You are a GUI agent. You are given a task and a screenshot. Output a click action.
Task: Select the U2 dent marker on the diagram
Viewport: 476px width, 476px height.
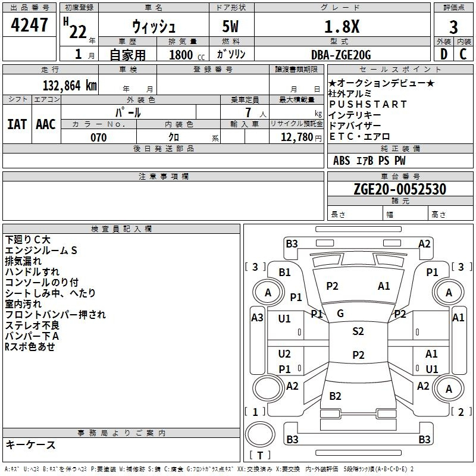(x=284, y=354)
